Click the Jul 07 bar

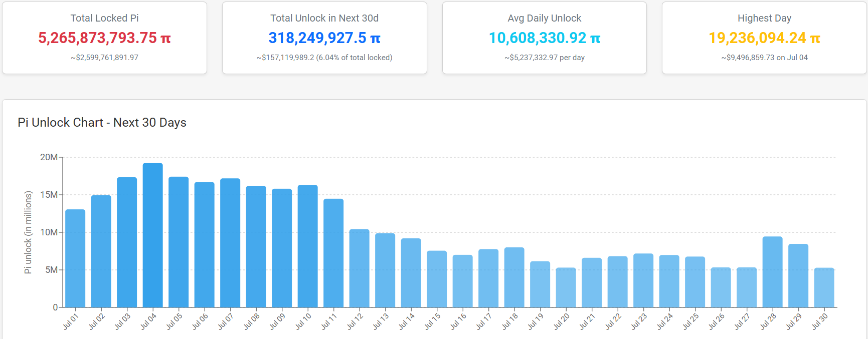(x=230, y=243)
